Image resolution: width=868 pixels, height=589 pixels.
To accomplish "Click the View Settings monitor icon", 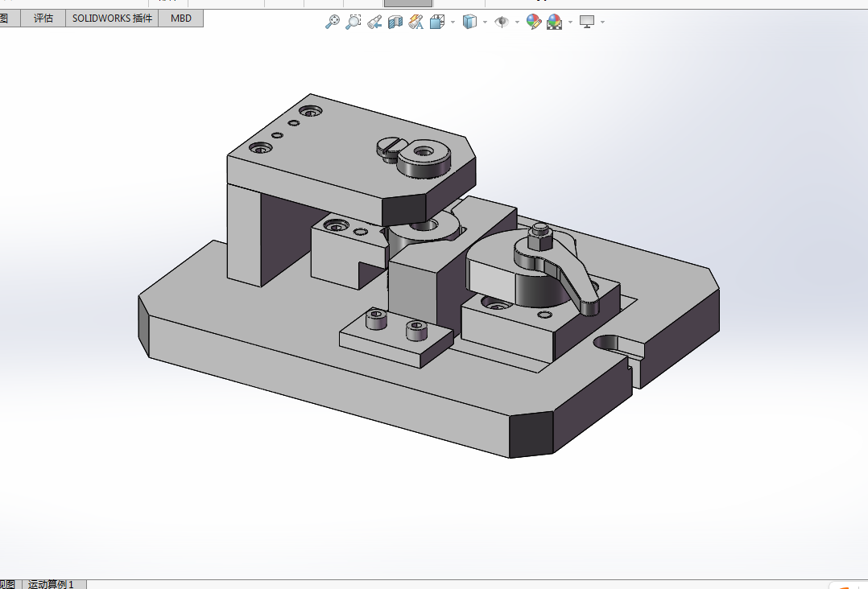I will pyautogui.click(x=587, y=22).
